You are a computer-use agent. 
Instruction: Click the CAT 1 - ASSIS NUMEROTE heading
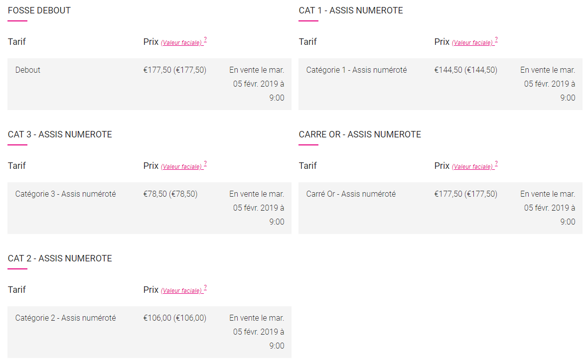tap(351, 10)
